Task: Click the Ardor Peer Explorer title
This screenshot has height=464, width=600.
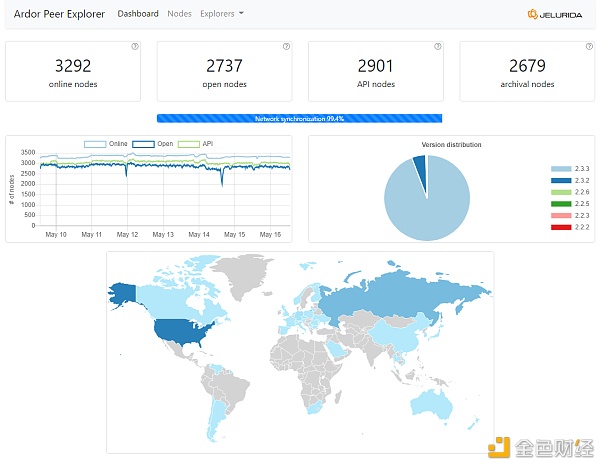Action: point(59,14)
